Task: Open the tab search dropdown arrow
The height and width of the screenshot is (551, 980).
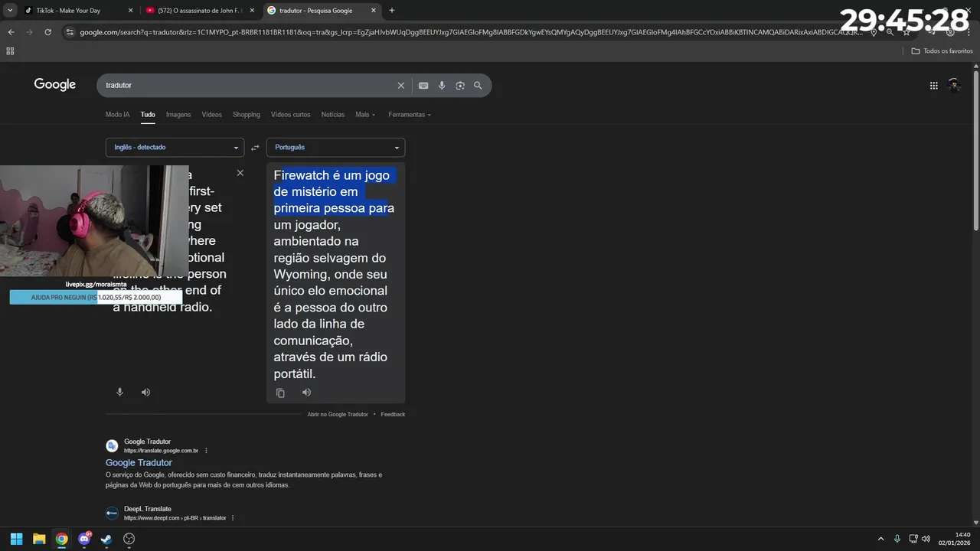Action: tap(10, 11)
